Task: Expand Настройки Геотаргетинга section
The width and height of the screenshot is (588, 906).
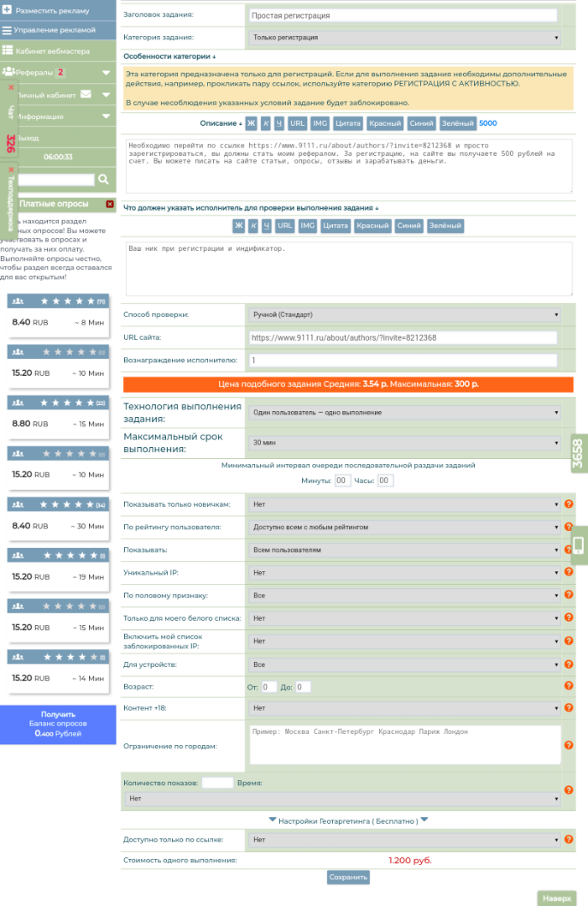Action: coord(348,820)
